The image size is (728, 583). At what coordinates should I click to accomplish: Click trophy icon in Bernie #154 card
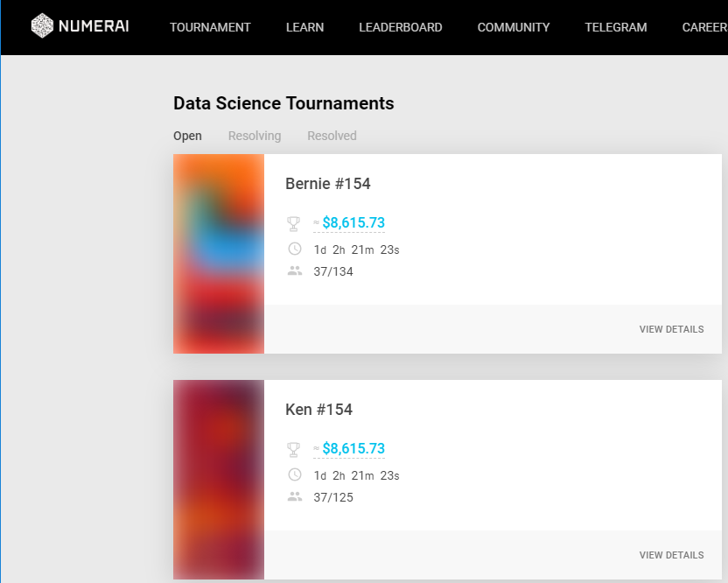point(294,224)
